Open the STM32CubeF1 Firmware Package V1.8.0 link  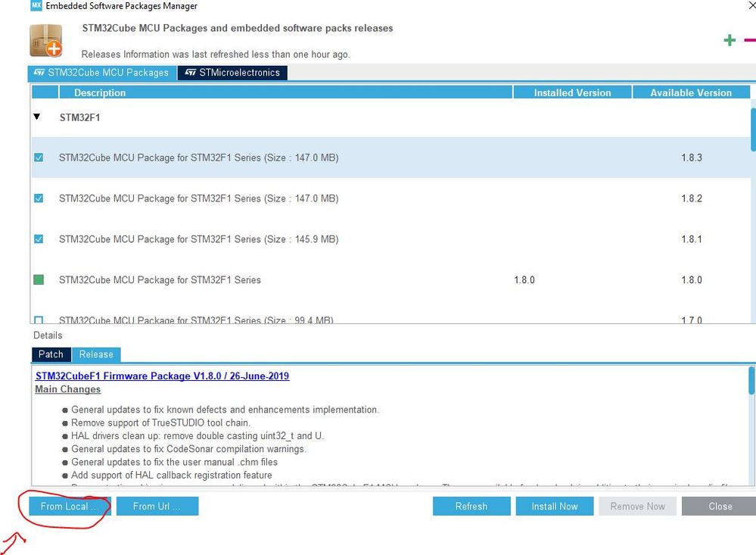click(x=162, y=376)
